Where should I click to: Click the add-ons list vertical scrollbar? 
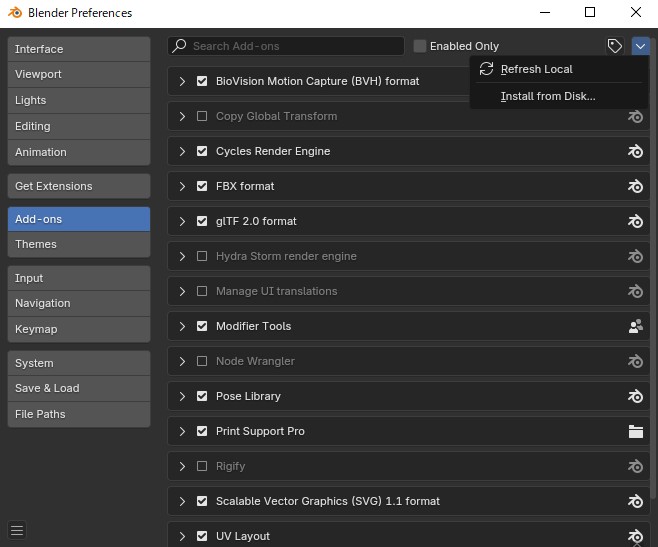click(x=653, y=269)
